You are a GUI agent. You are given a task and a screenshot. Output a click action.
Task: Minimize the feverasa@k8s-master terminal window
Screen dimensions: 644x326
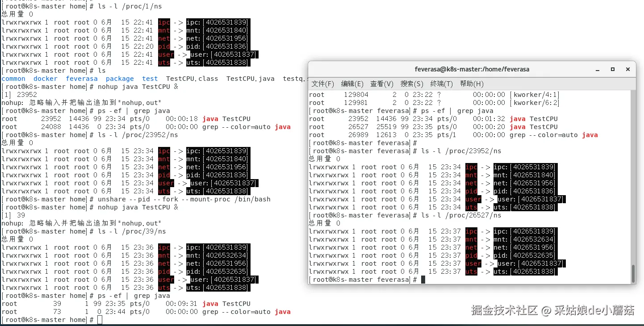[x=598, y=69]
